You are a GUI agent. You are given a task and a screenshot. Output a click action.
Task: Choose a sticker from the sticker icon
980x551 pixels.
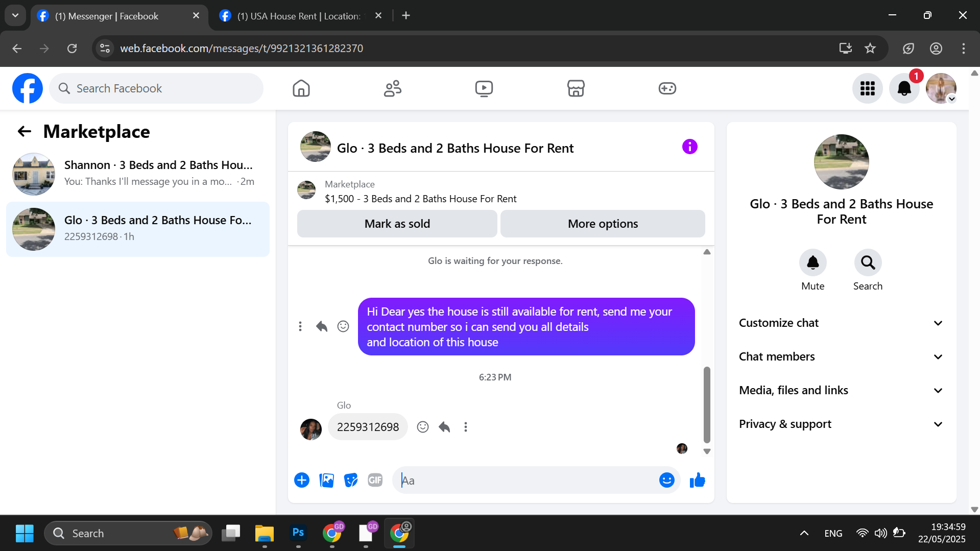tap(351, 481)
